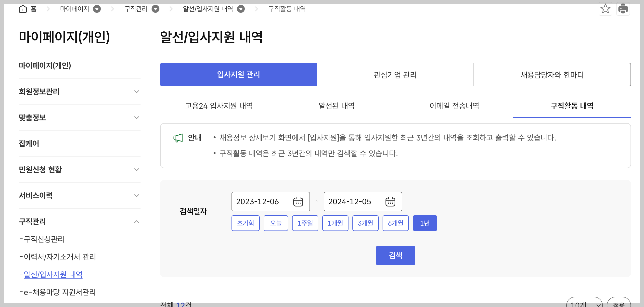This screenshot has width=644, height=307.
Task: Expand 회원정보관리 sidebar section
Action: [137, 92]
